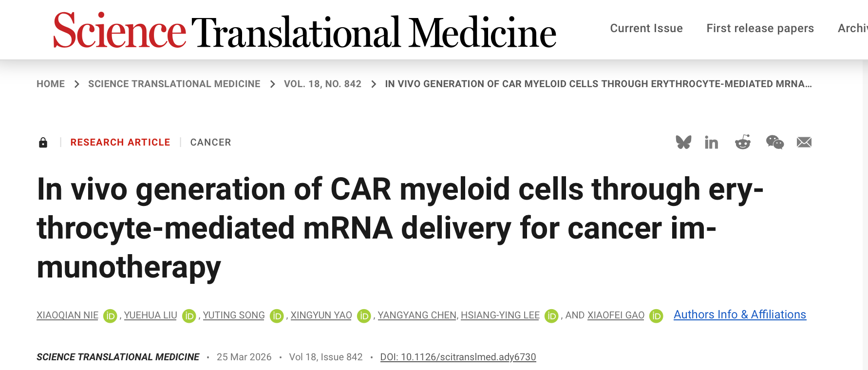Image resolution: width=868 pixels, height=370 pixels.
Task: Go to the HOME breadcrumb
Action: (x=51, y=84)
